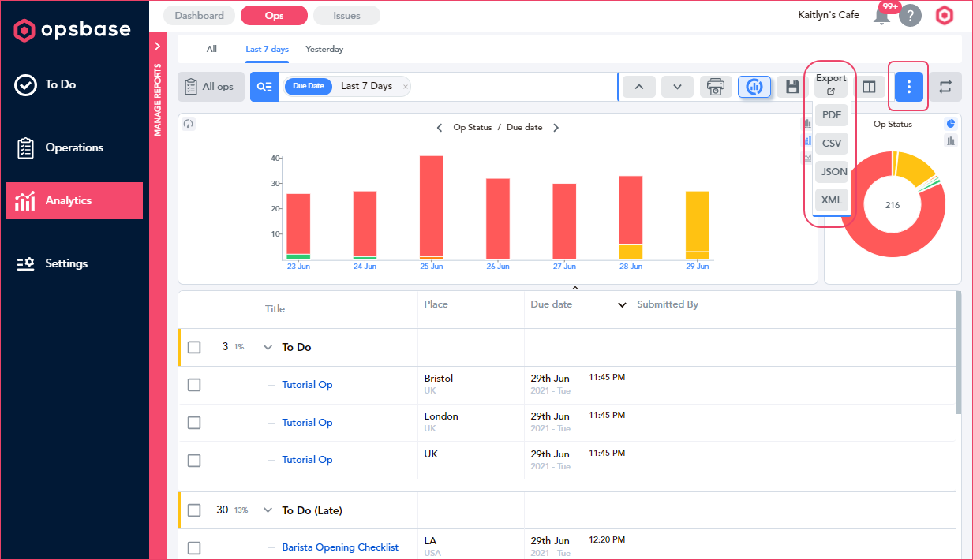Click the columns layout icon
973x560 pixels.
tap(869, 87)
